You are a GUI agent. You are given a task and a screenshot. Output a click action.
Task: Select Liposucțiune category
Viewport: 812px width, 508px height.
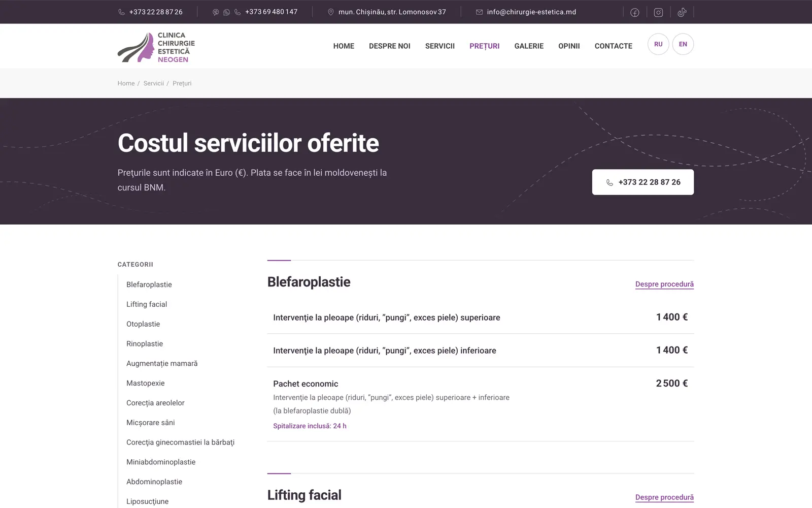[x=148, y=501]
